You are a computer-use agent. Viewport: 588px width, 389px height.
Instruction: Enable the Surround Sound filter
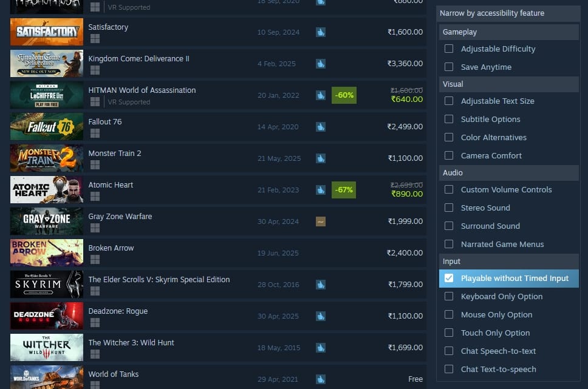(x=449, y=226)
